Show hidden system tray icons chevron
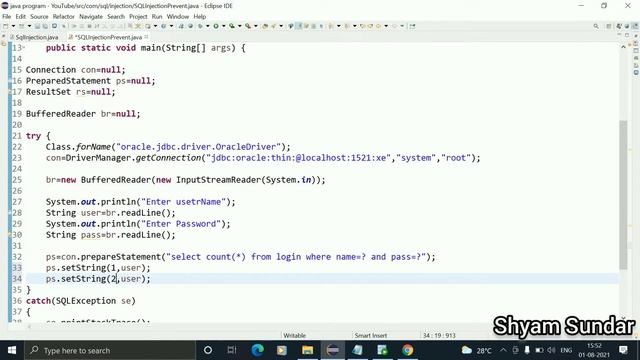Viewport: 640px width, 360px height. click(503, 350)
